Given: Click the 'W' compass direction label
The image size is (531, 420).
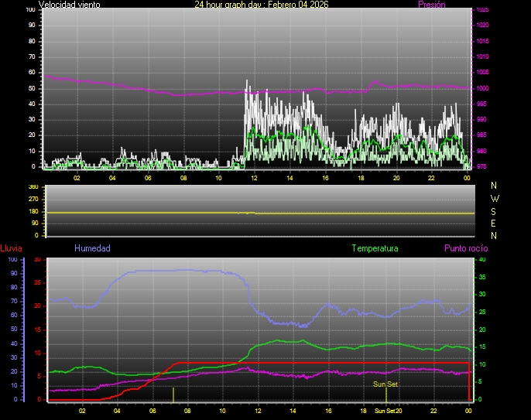Looking at the screenshot, I should click(495, 198).
